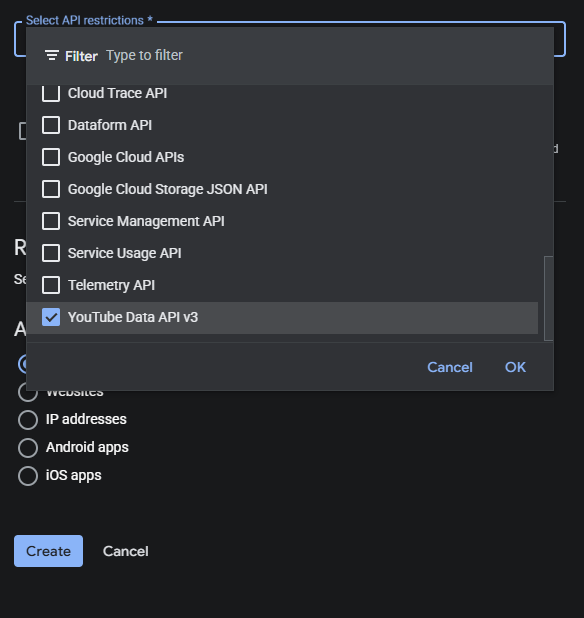The height and width of the screenshot is (618, 584).
Task: Click the Google Cloud Storage JSON API label
Action: click(167, 189)
